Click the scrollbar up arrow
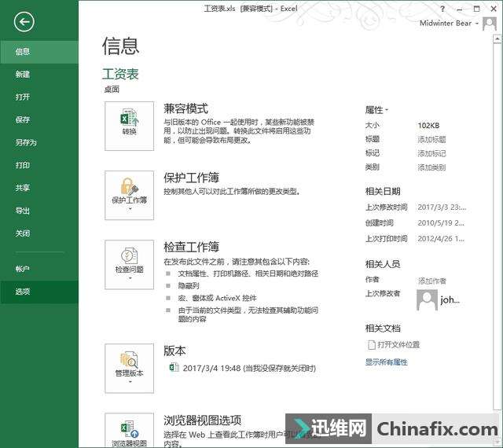Screen dimensions: 503x448 click(497, 39)
